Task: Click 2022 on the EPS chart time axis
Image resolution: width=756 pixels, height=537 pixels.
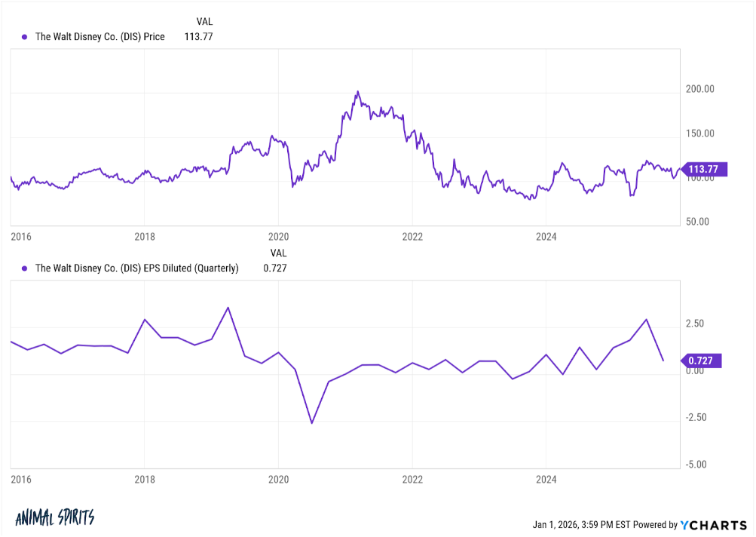Action: (412, 479)
